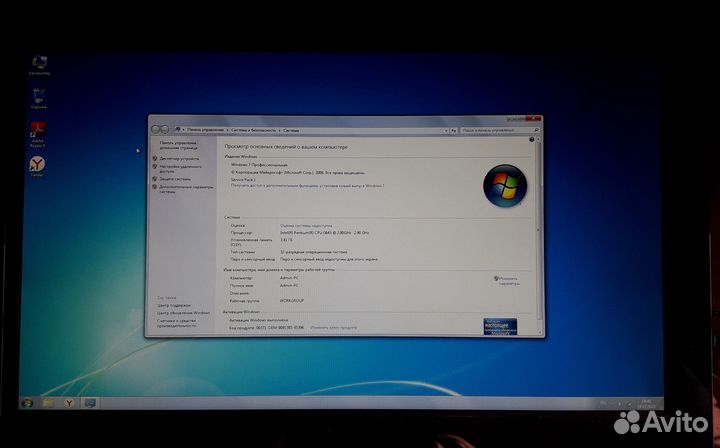Image resolution: width=720 pixels, height=448 pixels.
Task: Go to Панель управления breadcrumb
Action: click(x=205, y=130)
